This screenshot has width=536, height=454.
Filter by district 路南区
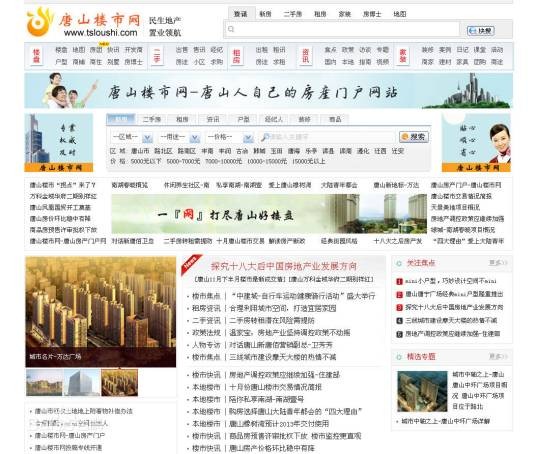[x=187, y=151]
